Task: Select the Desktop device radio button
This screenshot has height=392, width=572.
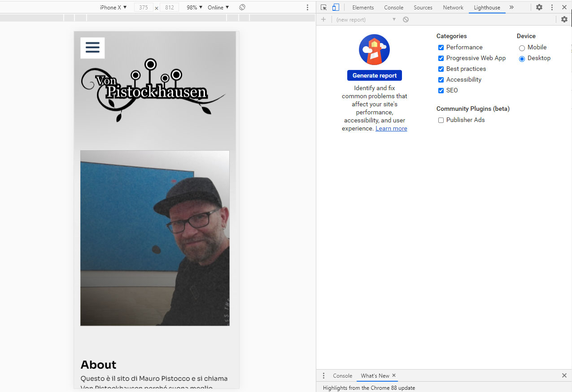Action: 522,59
